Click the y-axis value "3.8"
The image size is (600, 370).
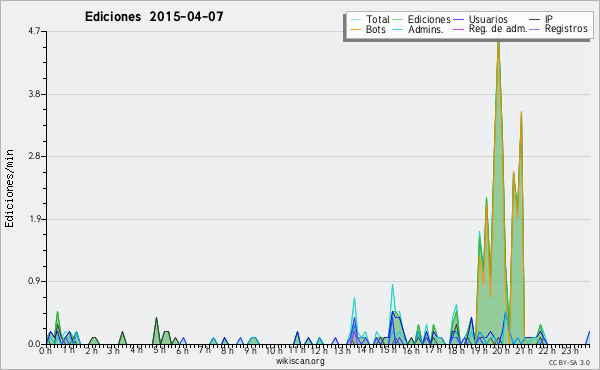34,94
